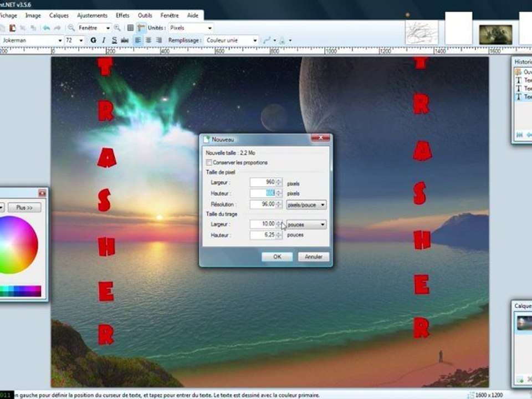Select the scribble sketch image thumbnail
This screenshot has width=532, height=399.
(422, 33)
